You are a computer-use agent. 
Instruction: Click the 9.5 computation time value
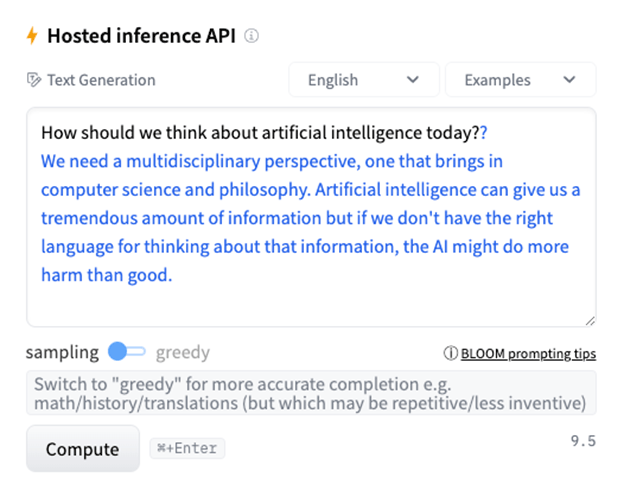point(583,441)
